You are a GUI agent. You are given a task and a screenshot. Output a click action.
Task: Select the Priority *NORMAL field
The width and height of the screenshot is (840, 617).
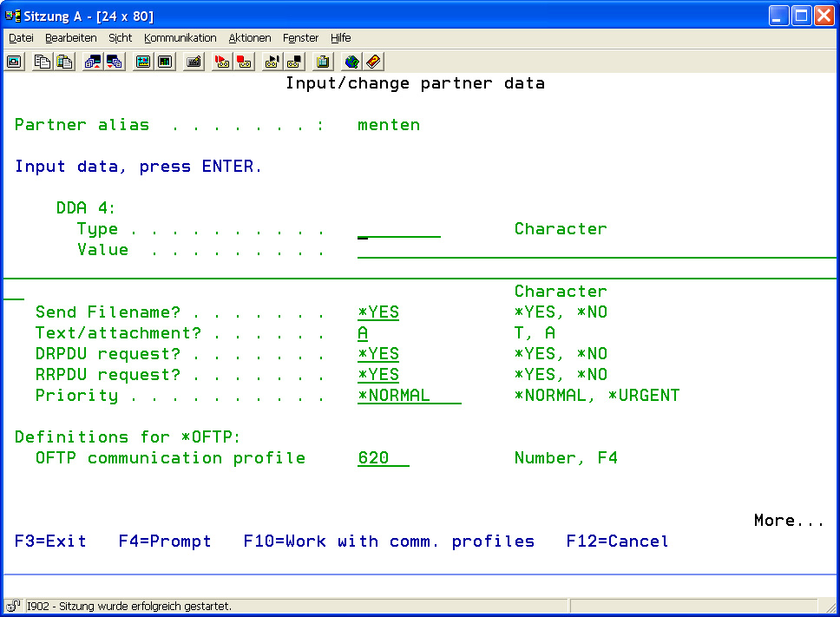[x=408, y=396]
